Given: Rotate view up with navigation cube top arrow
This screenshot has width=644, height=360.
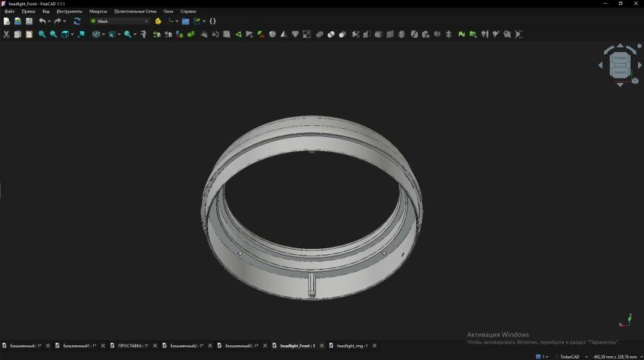Looking at the screenshot, I should [x=620, y=46].
